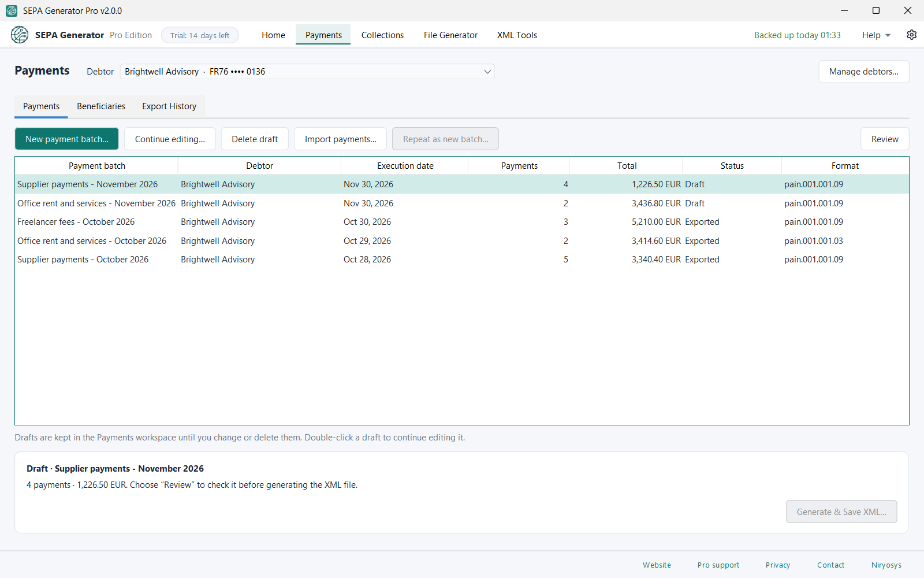The height and width of the screenshot is (578, 924).
Task: Open Manage debtors dialog
Action: pos(863,72)
